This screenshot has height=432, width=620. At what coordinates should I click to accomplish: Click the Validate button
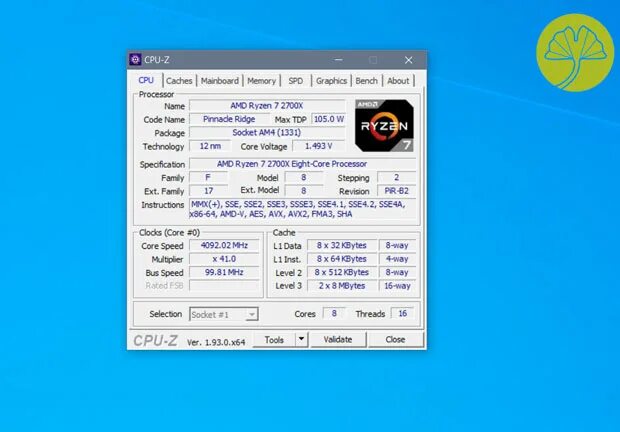(x=338, y=339)
